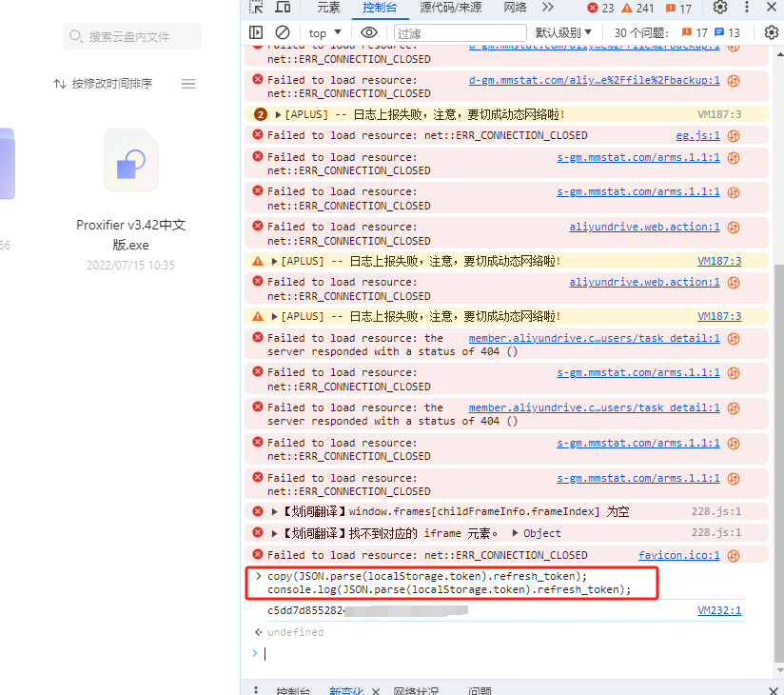Open DevTools settings gear in top bar
784x695 pixels.
720,8
